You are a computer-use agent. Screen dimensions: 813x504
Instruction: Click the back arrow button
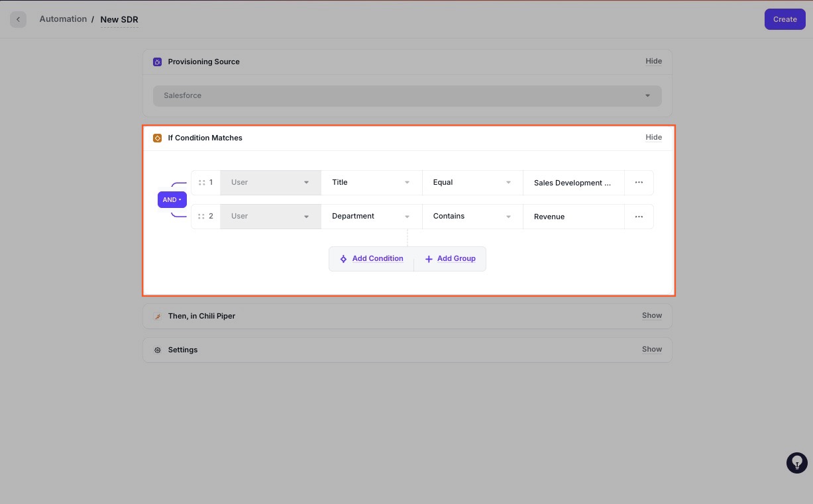(x=18, y=19)
